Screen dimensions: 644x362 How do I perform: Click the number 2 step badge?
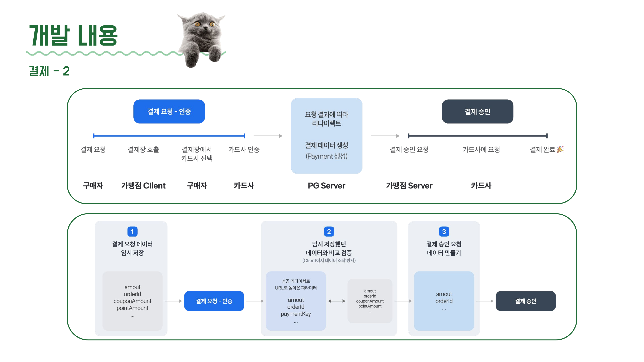tap(329, 232)
